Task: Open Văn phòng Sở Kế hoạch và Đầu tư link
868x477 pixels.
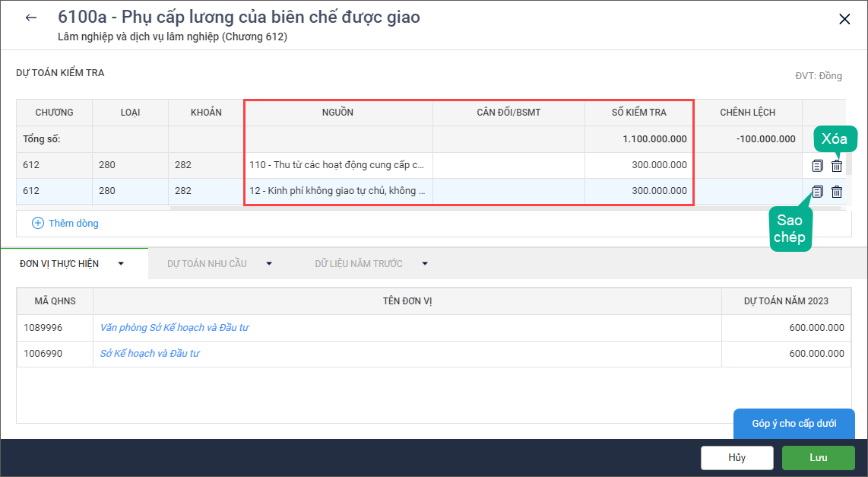Action: point(174,328)
